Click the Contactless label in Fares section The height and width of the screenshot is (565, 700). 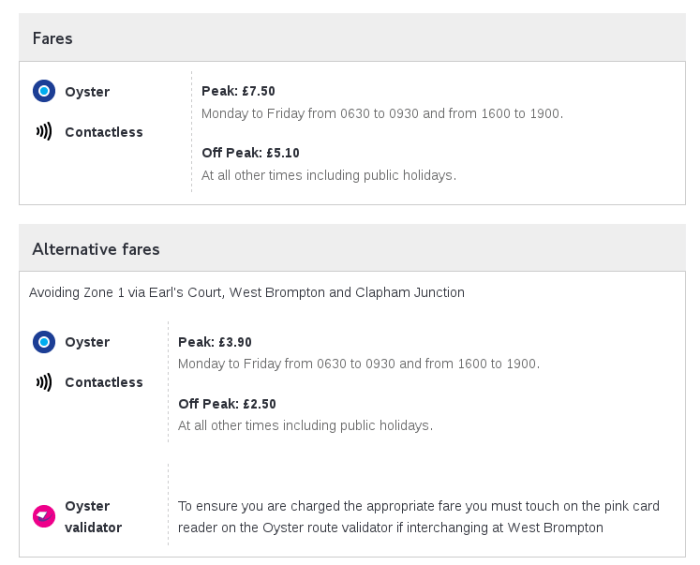tap(104, 132)
